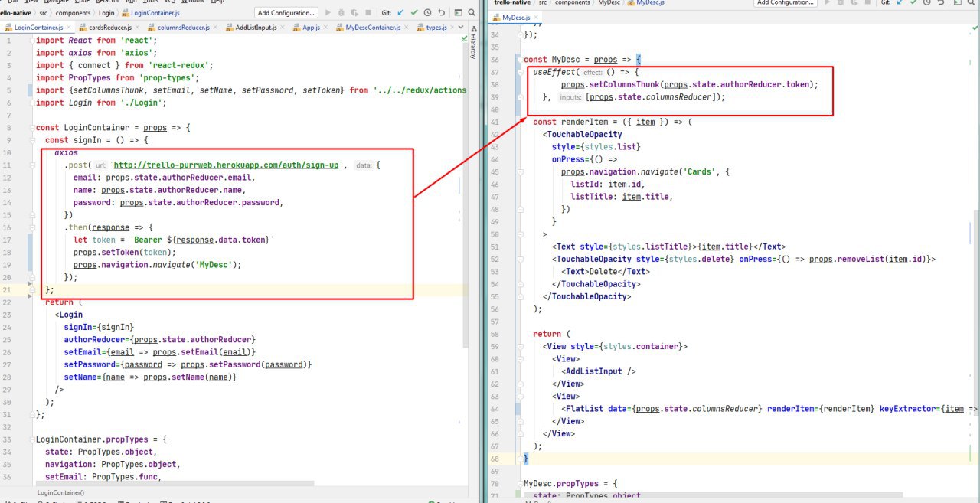Close the MyDescContainer.js tab
This screenshot has height=503, width=980.
tap(406, 28)
